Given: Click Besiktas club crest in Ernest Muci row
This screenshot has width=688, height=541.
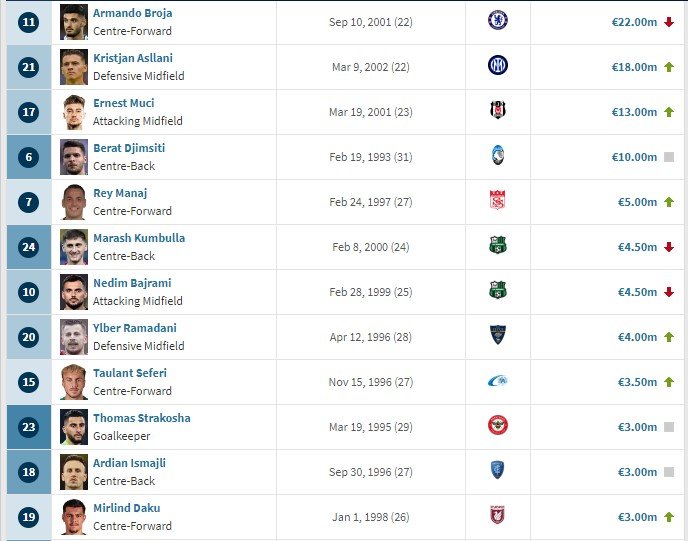Looking at the screenshot, I should pyautogui.click(x=497, y=111).
